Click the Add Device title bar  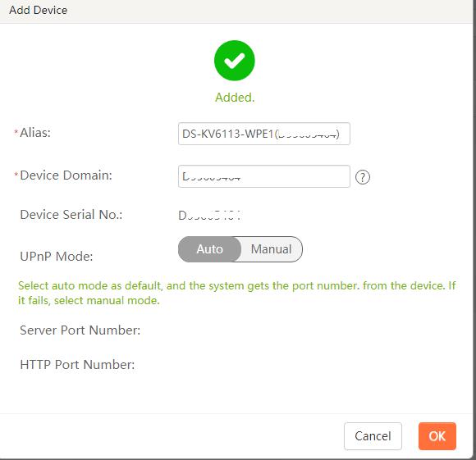tap(238, 11)
